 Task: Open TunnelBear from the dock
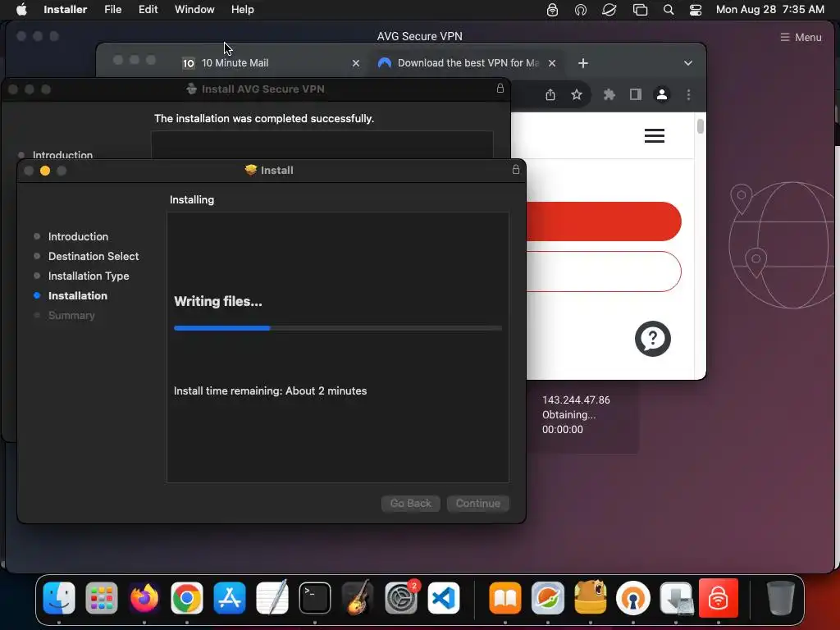point(591,598)
